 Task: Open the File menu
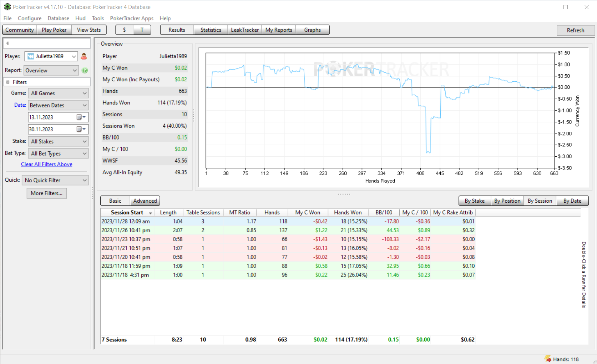tap(7, 18)
